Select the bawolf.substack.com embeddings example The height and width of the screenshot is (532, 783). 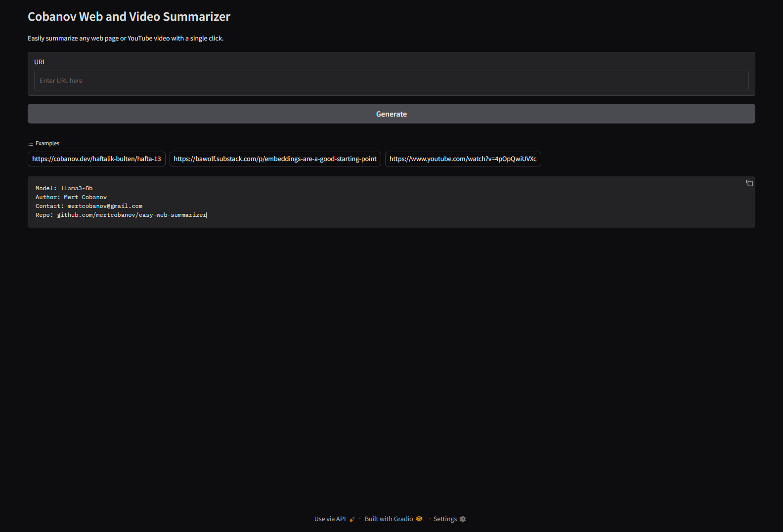point(275,159)
